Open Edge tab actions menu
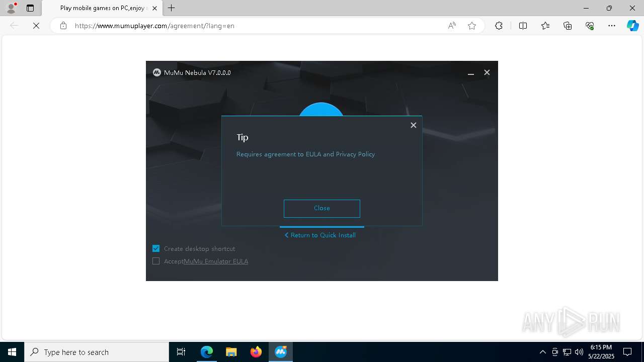Image resolution: width=644 pixels, height=362 pixels. 30,8
